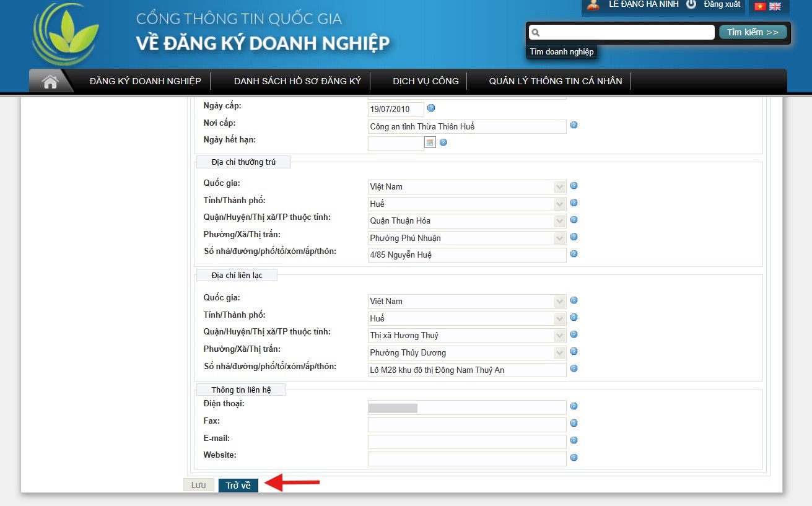Click help icon beside E-mail field
Viewport: 812px width, 506px height.
coord(574,440)
